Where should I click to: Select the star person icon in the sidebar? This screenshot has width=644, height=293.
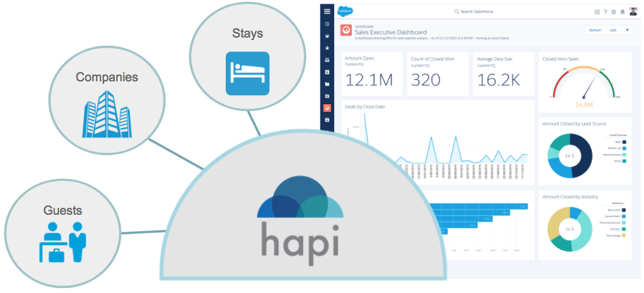point(327,48)
